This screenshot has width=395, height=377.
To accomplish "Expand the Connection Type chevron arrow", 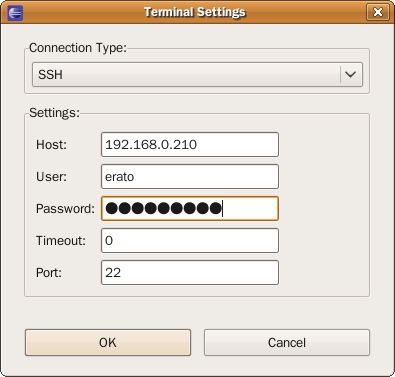I will click(x=350, y=74).
